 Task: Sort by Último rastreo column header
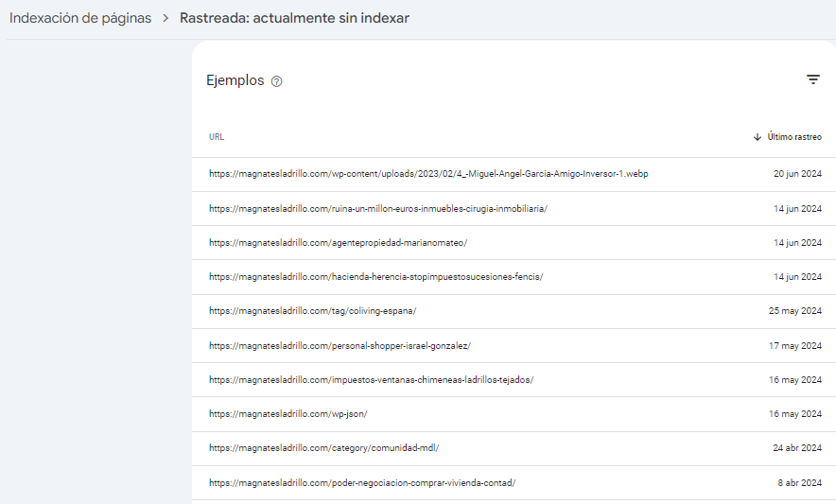[794, 137]
